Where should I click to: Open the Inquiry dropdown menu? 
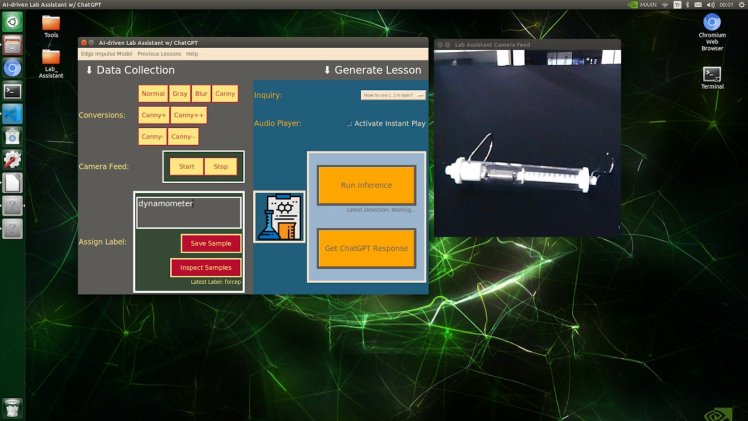point(393,95)
